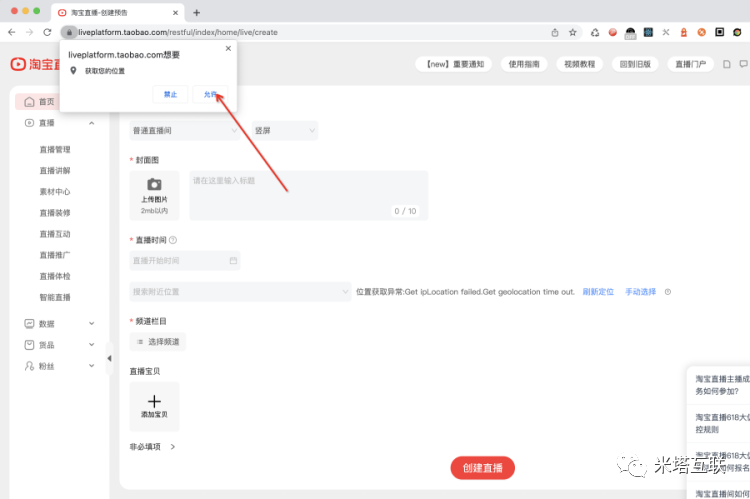Open 直播推广 in the sidebar

(55, 255)
